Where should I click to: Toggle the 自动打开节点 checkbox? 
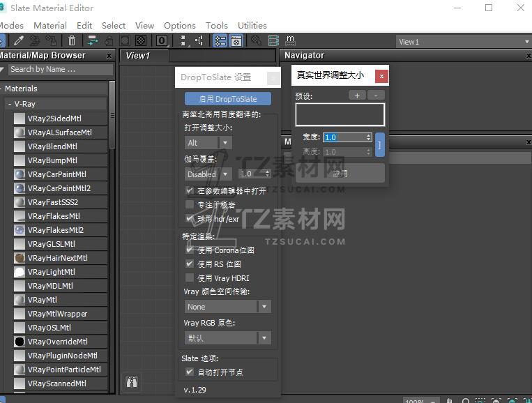click(190, 372)
